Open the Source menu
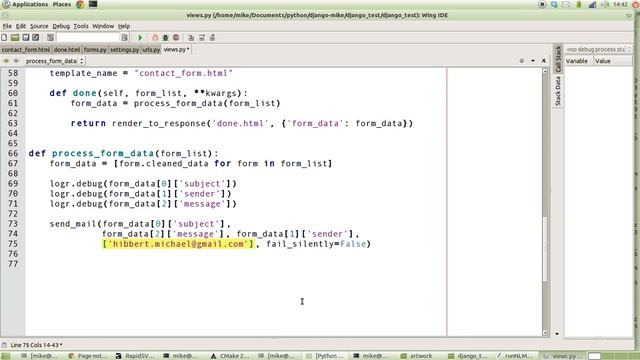 (x=39, y=26)
